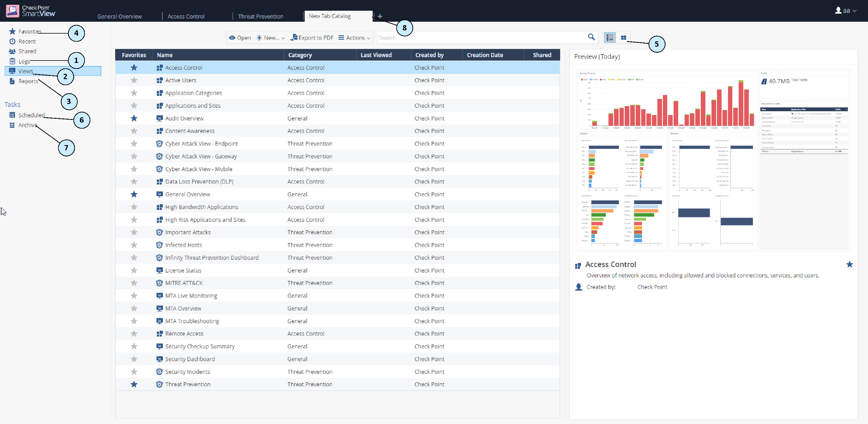The width and height of the screenshot is (868, 424).
Task: Open Recent in the sidebar
Action: [x=27, y=41]
